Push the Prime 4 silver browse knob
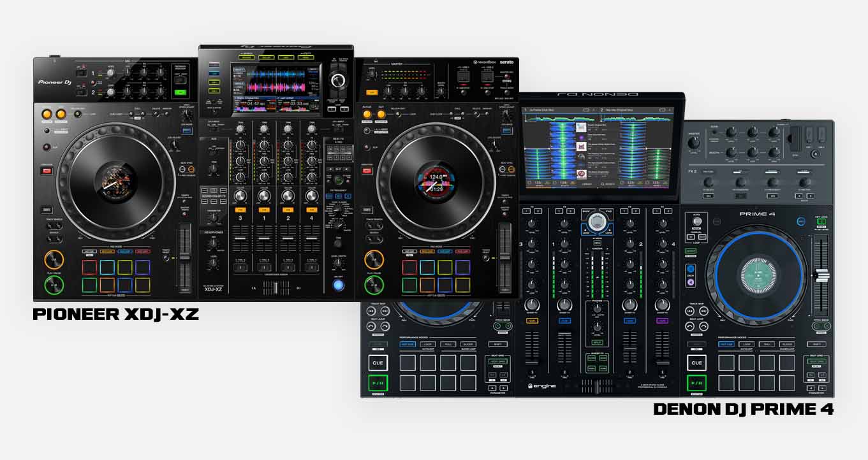This screenshot has height=460, width=868. (x=597, y=221)
